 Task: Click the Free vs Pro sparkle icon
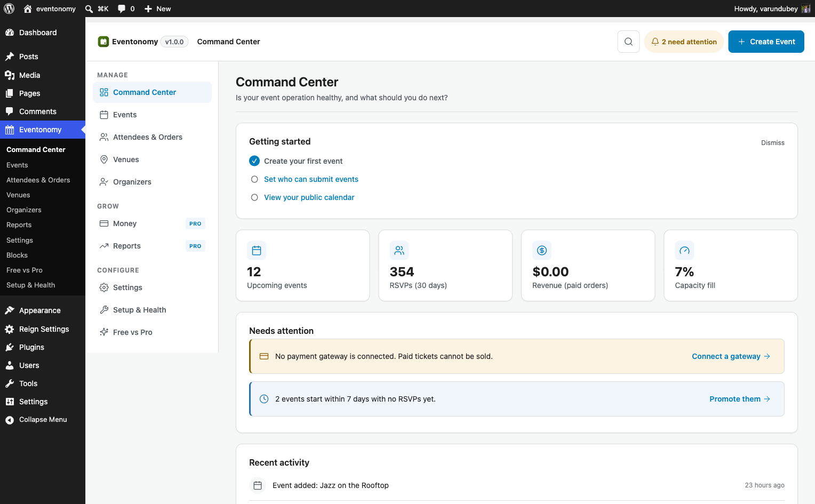pyautogui.click(x=104, y=332)
